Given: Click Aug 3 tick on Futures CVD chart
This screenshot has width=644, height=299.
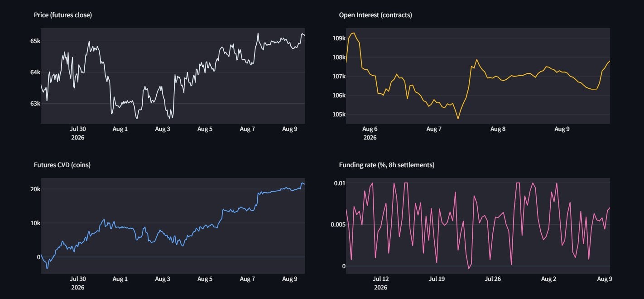Looking at the screenshot, I should click(163, 279).
